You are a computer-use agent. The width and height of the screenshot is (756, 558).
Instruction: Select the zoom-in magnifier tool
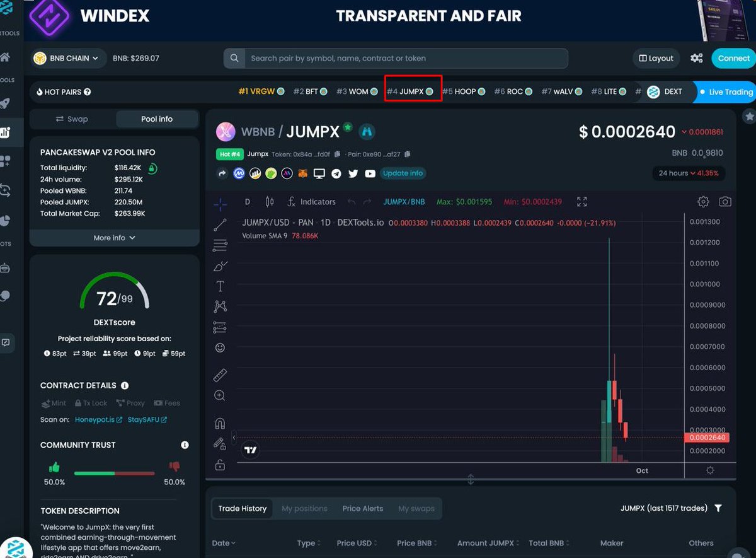[x=220, y=395]
